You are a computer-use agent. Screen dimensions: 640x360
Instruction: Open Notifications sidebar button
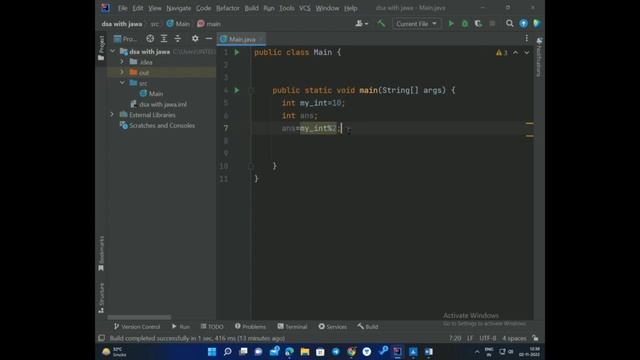539,57
